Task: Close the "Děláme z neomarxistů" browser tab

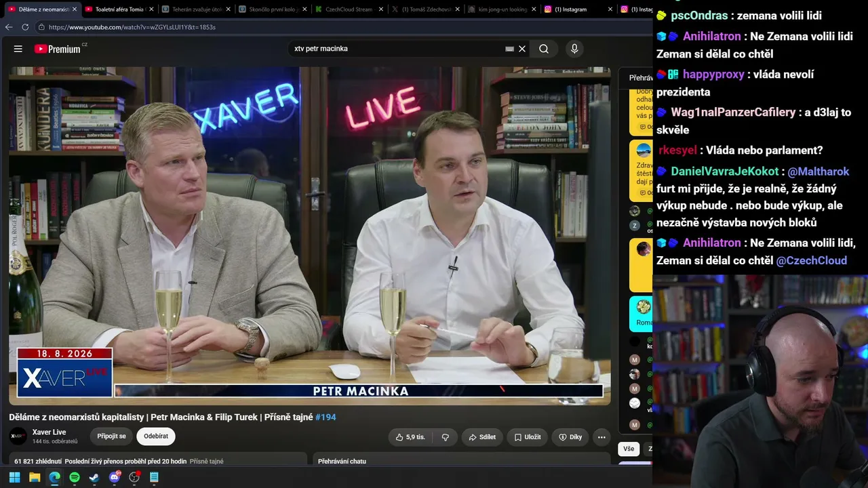Action: coord(74,9)
